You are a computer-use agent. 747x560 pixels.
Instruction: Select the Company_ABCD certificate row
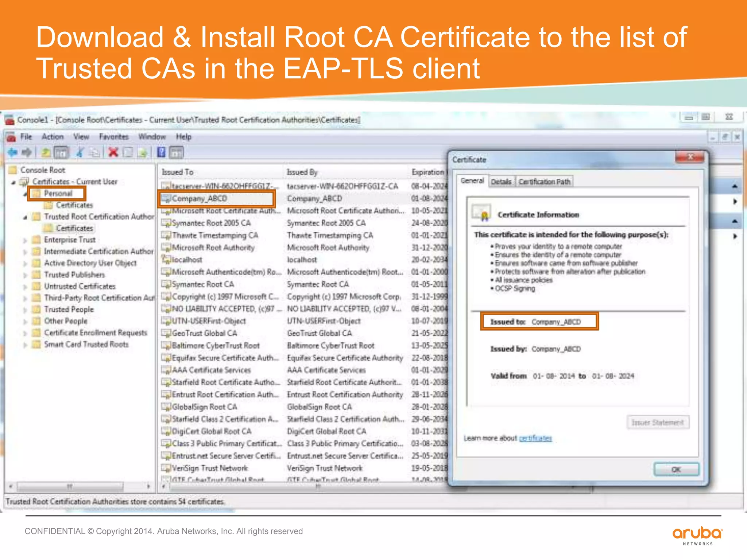click(303, 199)
